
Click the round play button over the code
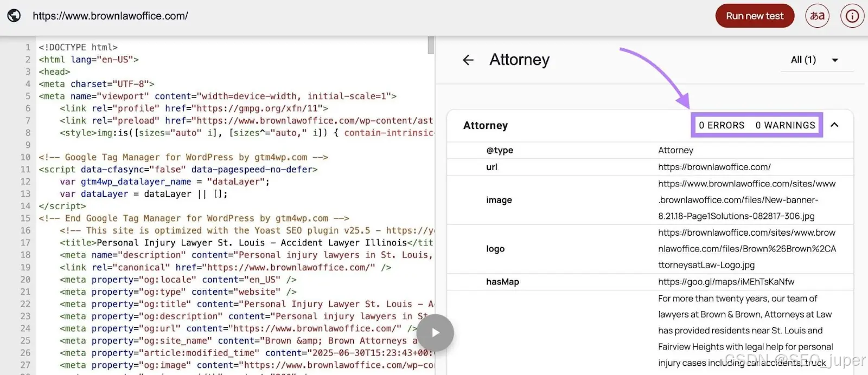tap(435, 333)
